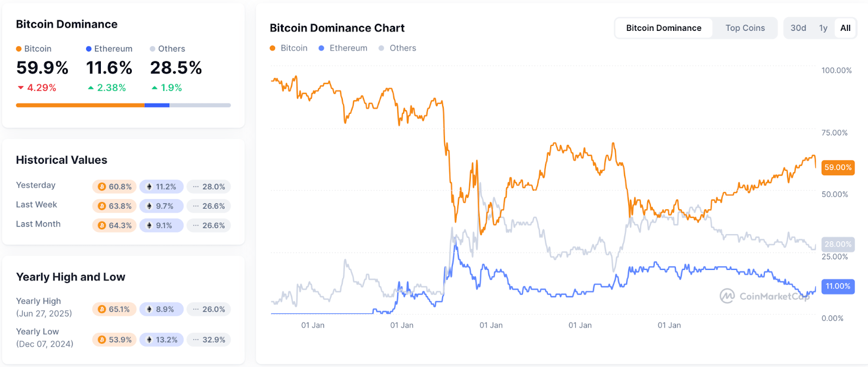The height and width of the screenshot is (367, 868).
Task: Click the orange Bitcoin dot in the dominance card
Action: pos(20,48)
